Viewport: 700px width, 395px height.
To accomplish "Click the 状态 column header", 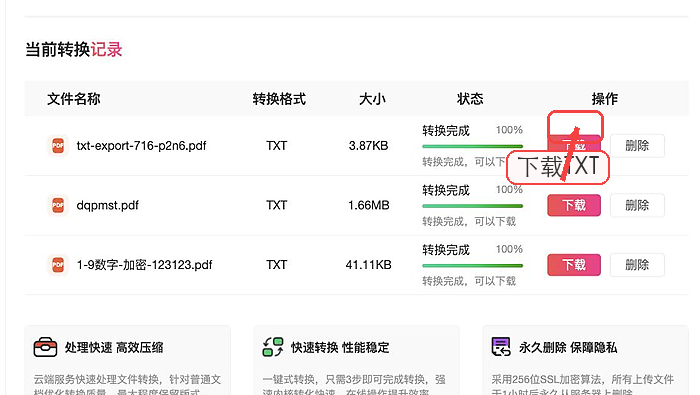I will [470, 99].
